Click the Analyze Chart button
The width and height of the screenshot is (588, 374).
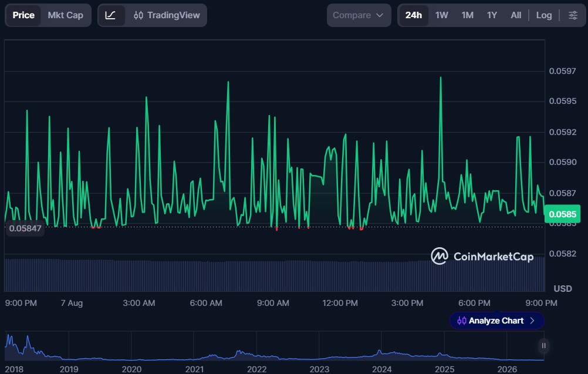(496, 321)
